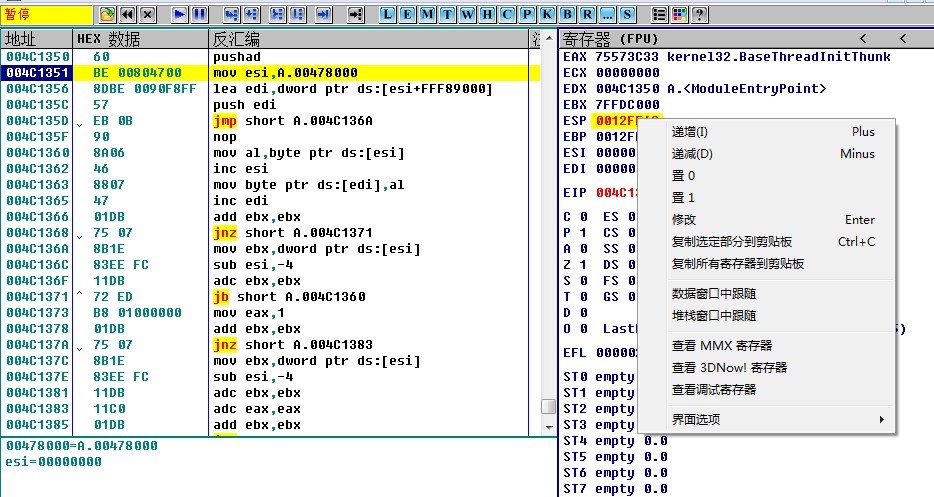Open Memory map window (M button)

click(427, 14)
